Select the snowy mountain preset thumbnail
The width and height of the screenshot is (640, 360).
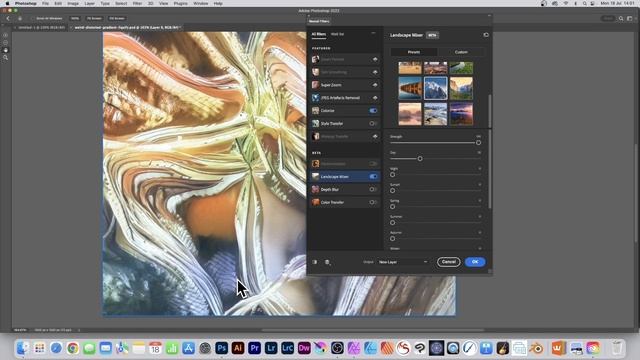click(436, 88)
